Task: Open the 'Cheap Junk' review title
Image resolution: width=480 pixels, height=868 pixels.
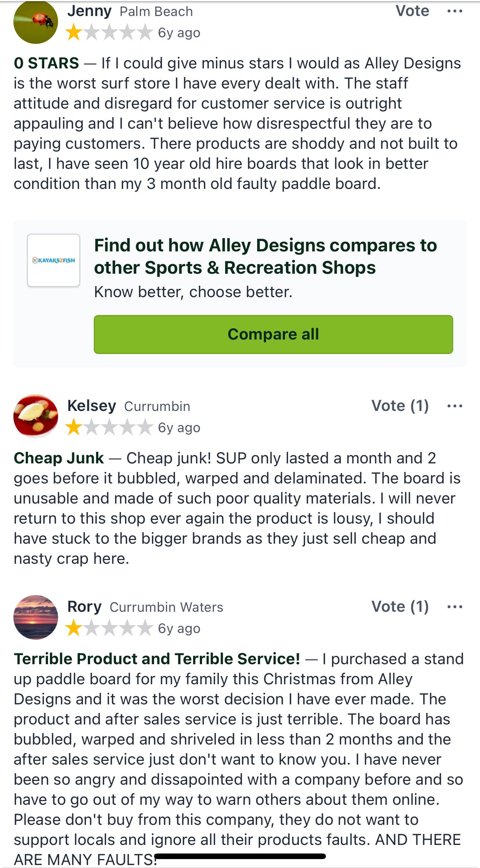Action: click(59, 458)
